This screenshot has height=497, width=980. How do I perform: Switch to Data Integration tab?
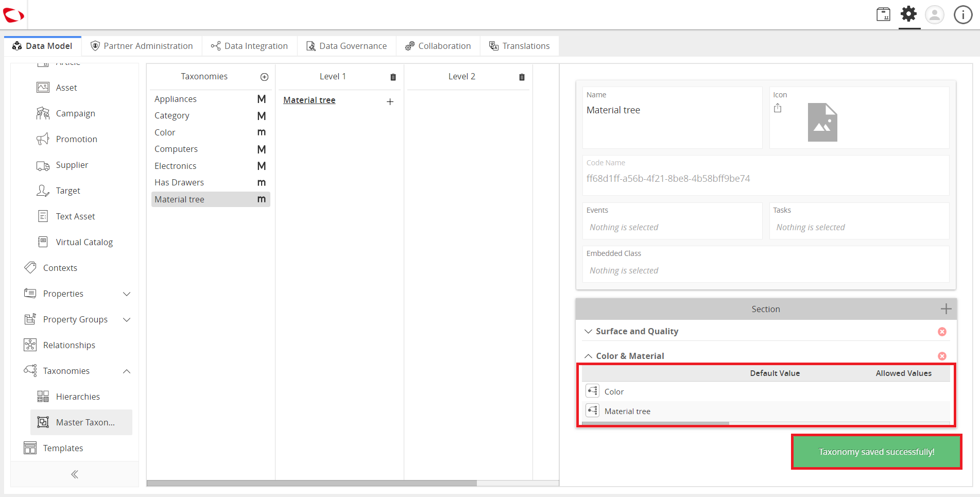249,46
